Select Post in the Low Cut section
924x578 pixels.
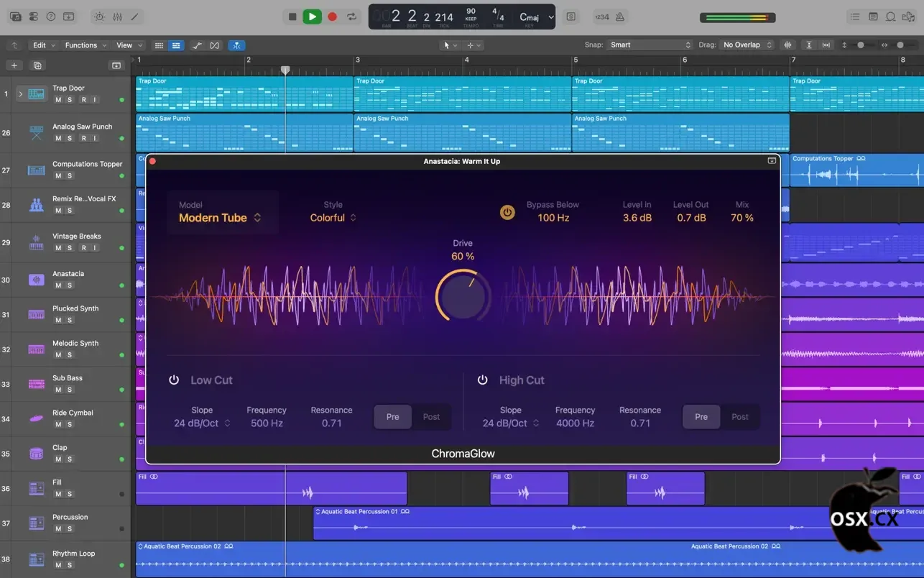click(x=431, y=417)
